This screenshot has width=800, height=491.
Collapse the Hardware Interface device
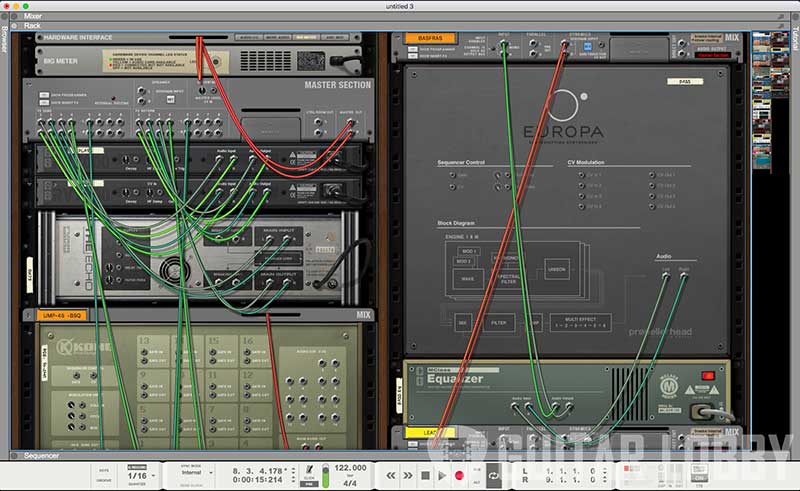pyautogui.click(x=29, y=37)
